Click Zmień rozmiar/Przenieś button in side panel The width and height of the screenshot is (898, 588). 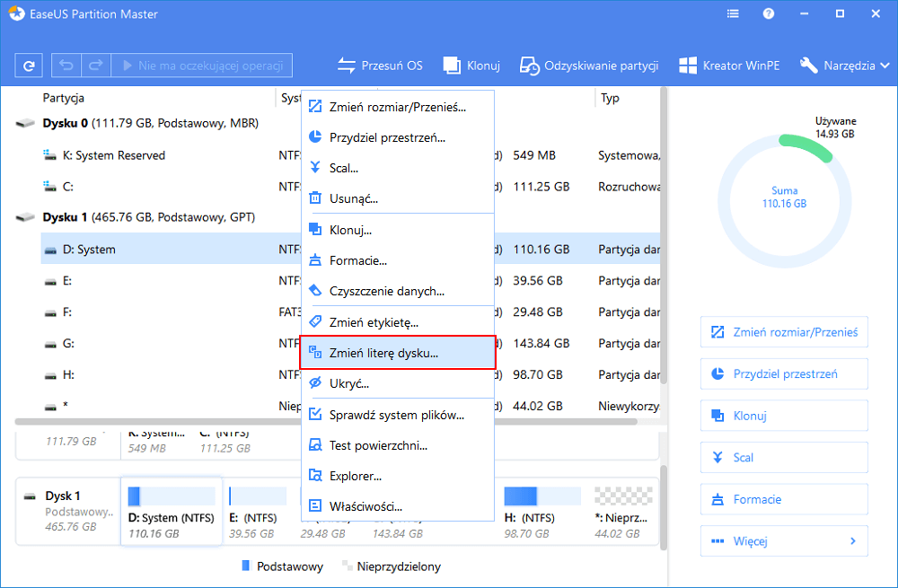pyautogui.click(x=784, y=332)
